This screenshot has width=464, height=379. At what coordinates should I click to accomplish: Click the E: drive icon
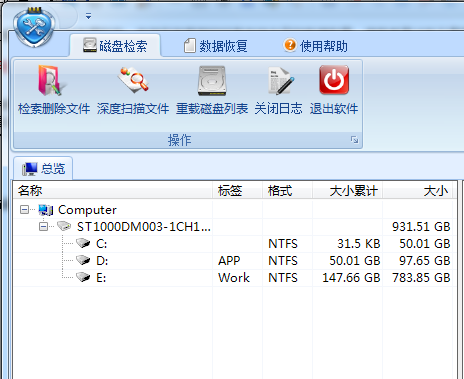tap(83, 277)
